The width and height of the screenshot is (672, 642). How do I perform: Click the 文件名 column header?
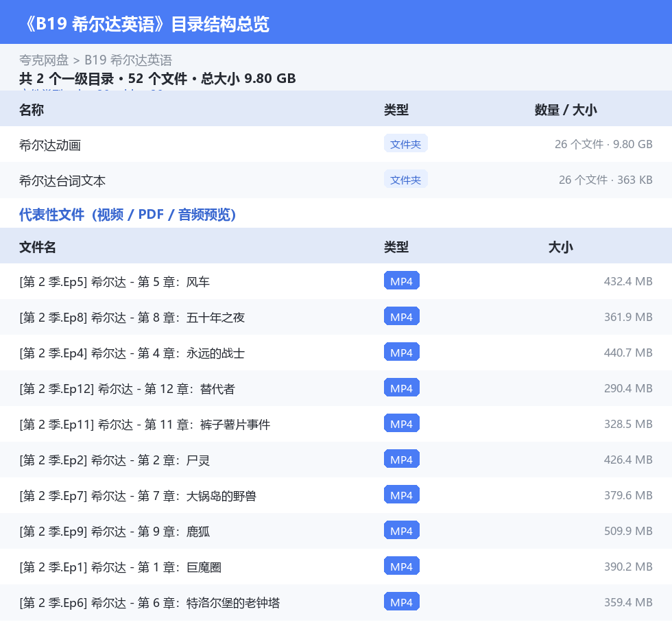click(x=37, y=247)
